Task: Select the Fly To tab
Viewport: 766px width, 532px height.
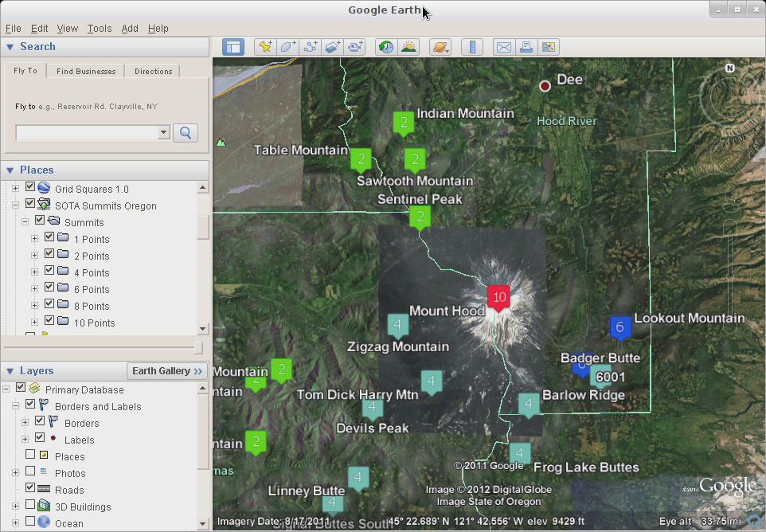Action: click(x=25, y=71)
